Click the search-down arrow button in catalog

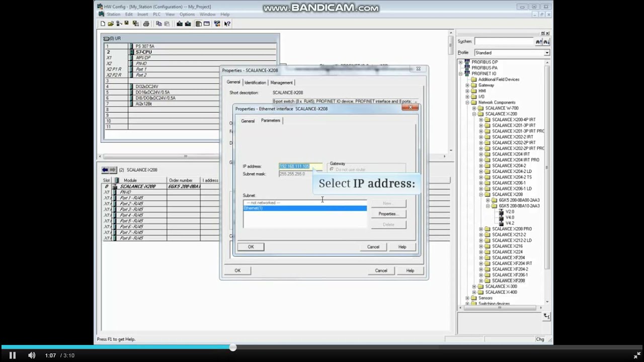click(546, 42)
